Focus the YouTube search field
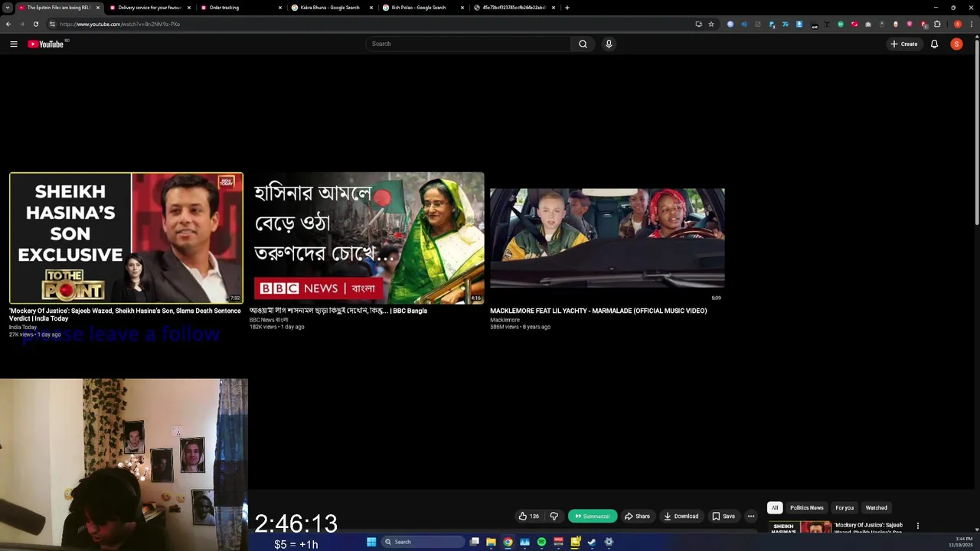Viewport: 980px width, 551px height. click(x=469, y=44)
